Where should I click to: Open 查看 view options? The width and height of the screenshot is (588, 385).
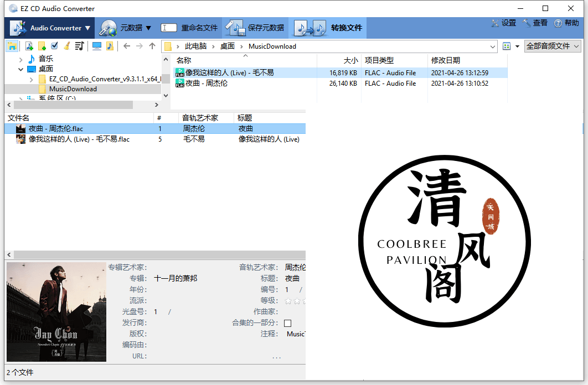coord(535,23)
